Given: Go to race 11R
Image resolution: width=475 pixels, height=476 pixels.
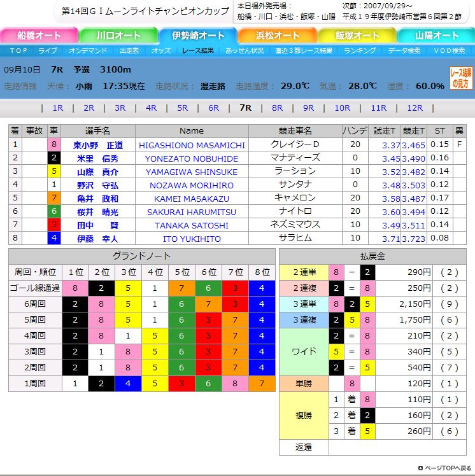Looking at the screenshot, I should (379, 108).
